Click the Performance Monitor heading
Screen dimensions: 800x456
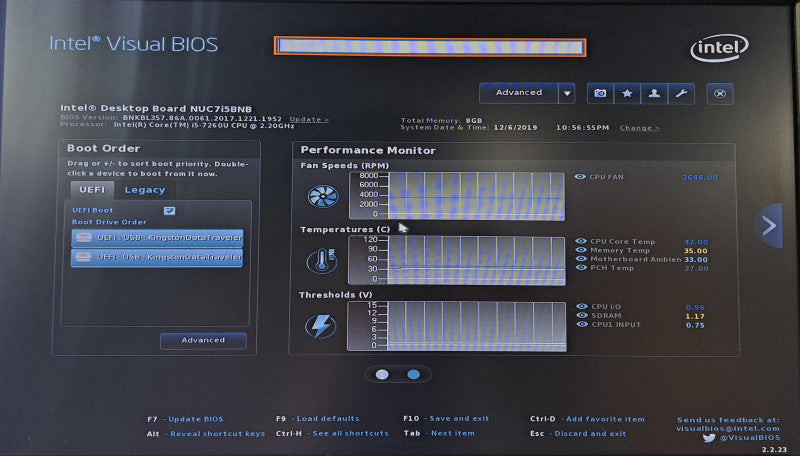pos(368,150)
